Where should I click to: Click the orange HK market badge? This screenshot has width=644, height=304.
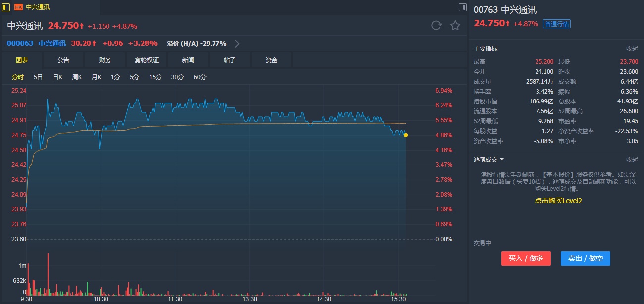coord(18,7)
